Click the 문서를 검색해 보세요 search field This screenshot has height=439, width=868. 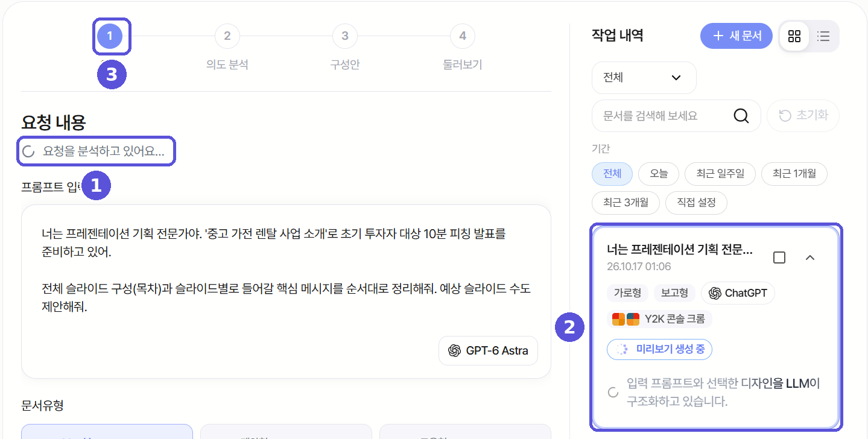click(x=676, y=116)
